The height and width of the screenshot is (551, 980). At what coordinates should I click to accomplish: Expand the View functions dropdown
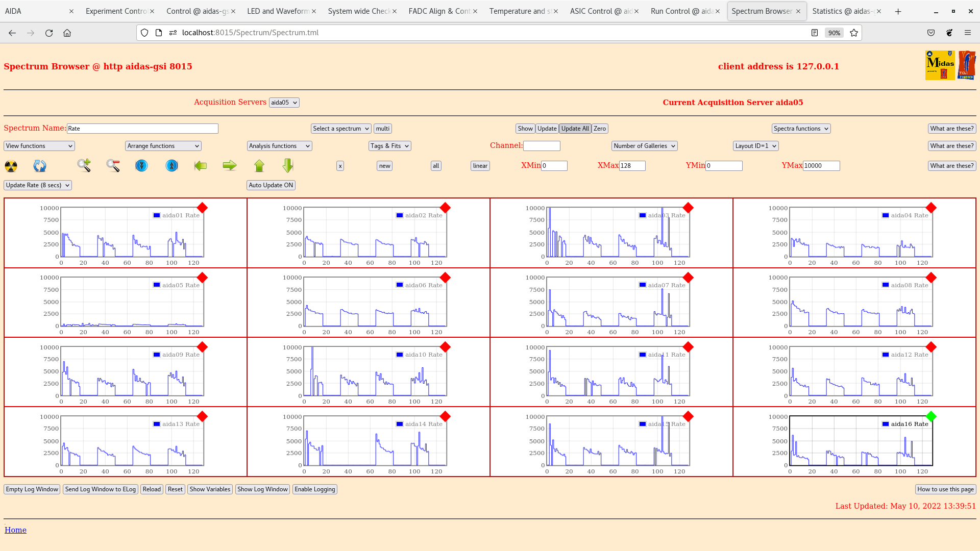pos(39,146)
